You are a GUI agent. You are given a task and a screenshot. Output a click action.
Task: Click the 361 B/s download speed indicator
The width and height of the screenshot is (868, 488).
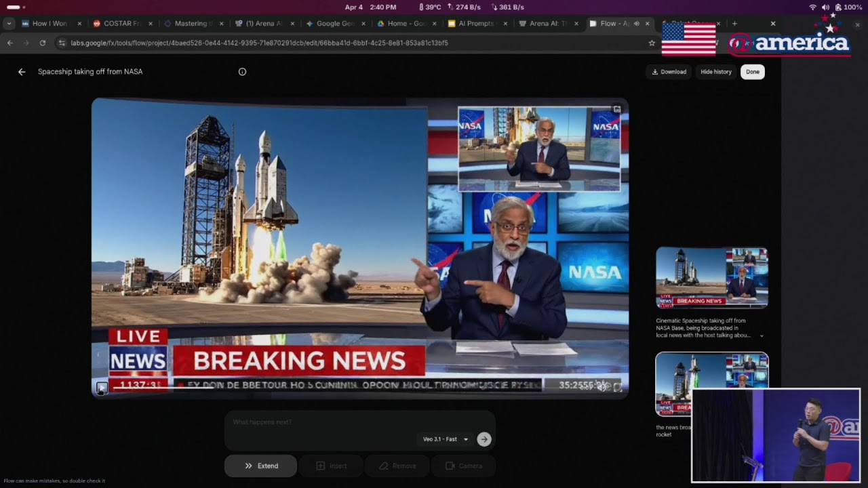(507, 7)
